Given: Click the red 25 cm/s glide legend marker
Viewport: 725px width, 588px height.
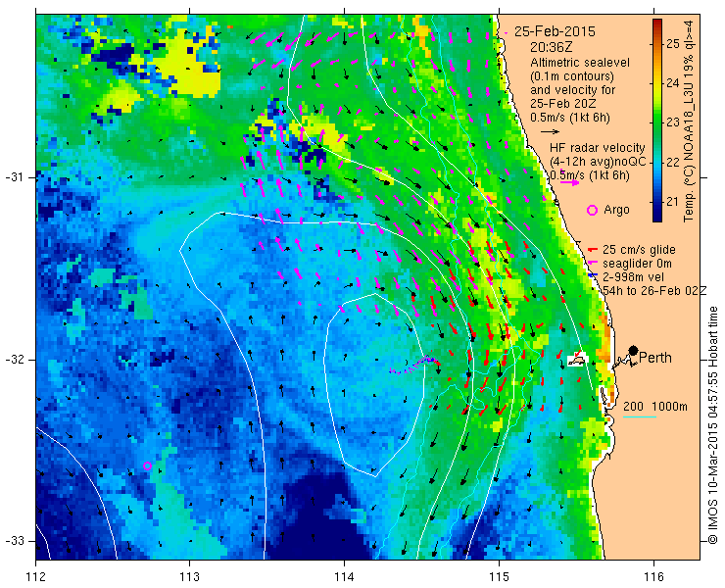Looking at the screenshot, I should [x=593, y=250].
